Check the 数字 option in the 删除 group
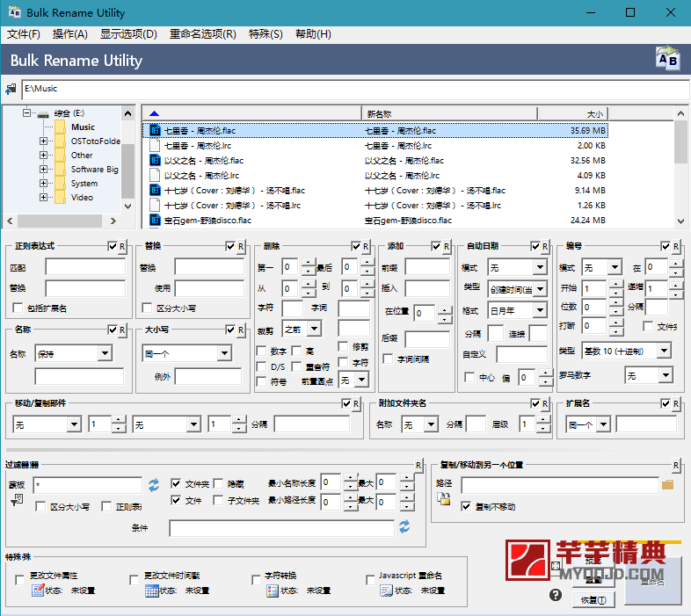The height and width of the screenshot is (616, 691). (x=261, y=351)
